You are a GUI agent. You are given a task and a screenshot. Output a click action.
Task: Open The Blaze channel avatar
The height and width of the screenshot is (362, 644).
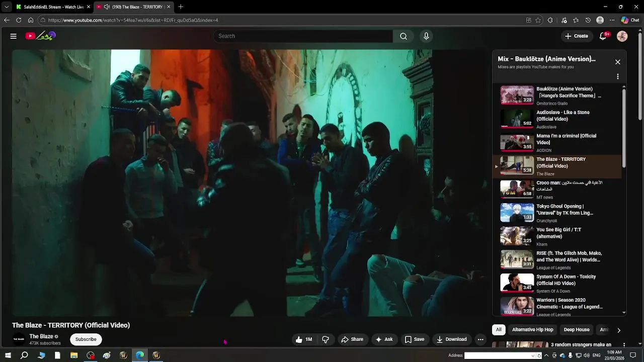click(x=19, y=339)
